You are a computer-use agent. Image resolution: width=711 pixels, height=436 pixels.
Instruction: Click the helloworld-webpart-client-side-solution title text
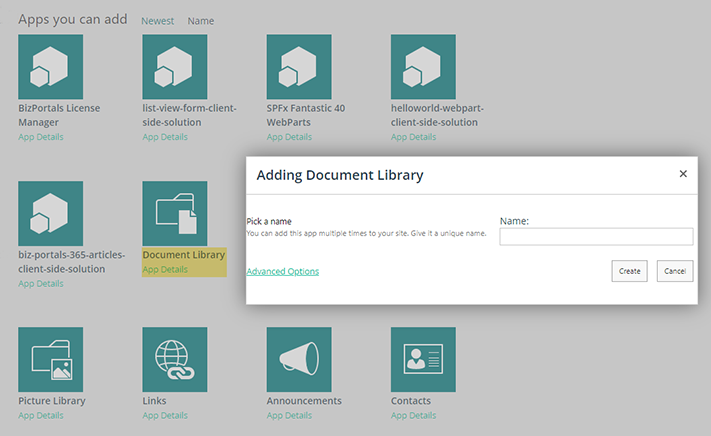click(437, 115)
